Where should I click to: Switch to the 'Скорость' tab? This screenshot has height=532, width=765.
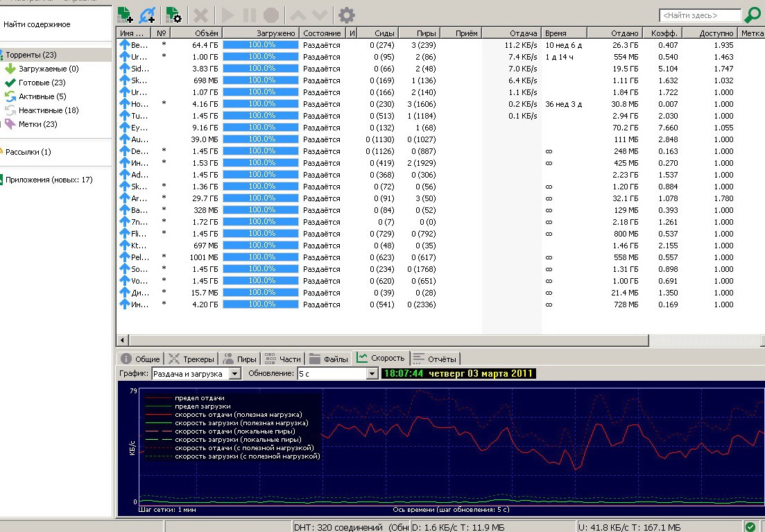[x=381, y=358]
